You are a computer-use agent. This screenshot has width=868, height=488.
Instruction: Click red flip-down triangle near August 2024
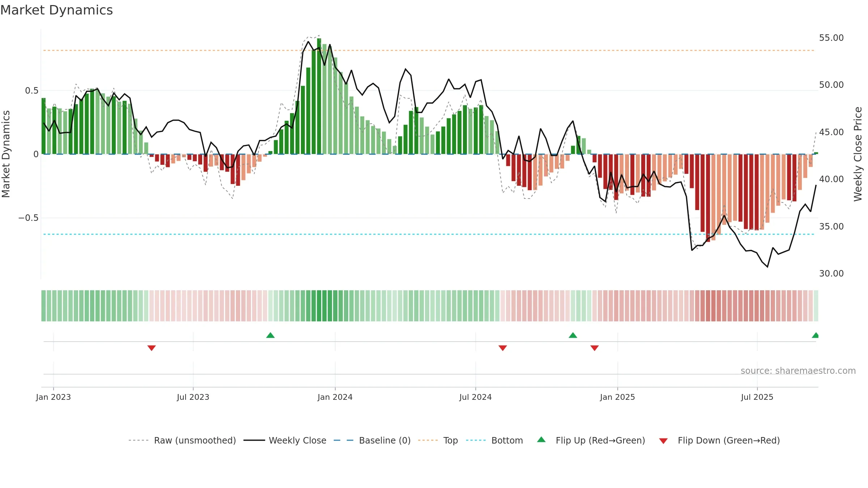(503, 348)
